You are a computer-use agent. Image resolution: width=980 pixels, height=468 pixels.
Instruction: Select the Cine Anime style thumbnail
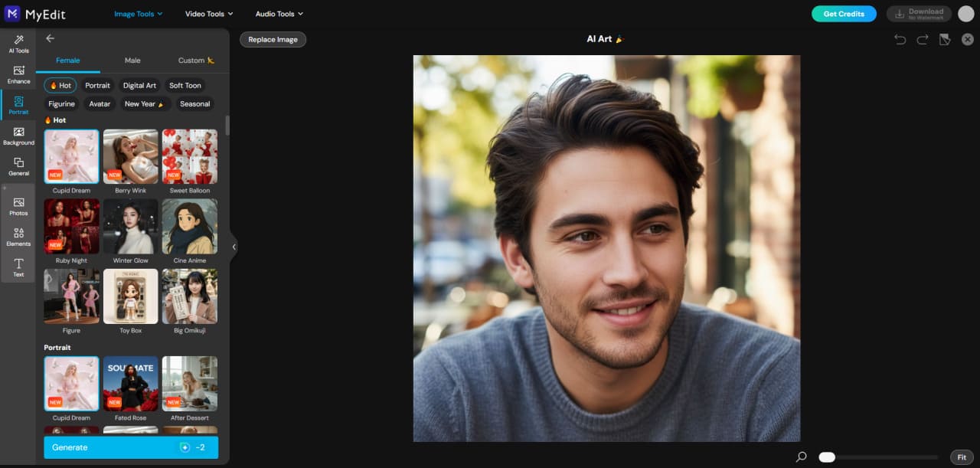(x=189, y=226)
